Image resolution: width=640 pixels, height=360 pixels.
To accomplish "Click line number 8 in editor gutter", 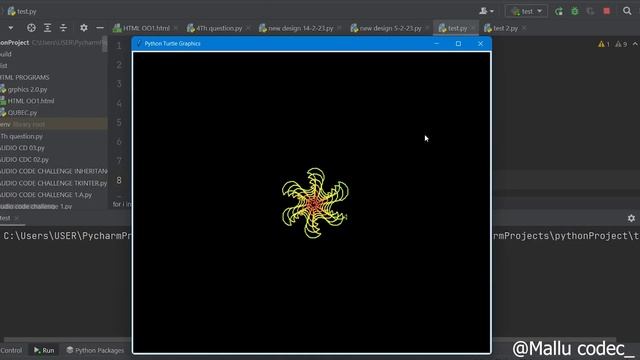I will (119, 180).
